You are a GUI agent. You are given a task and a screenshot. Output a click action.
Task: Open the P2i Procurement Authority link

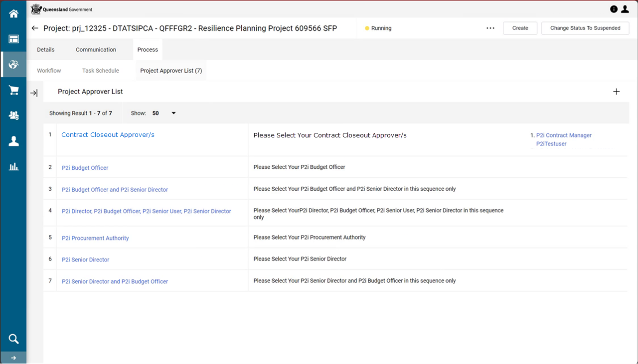tap(95, 238)
